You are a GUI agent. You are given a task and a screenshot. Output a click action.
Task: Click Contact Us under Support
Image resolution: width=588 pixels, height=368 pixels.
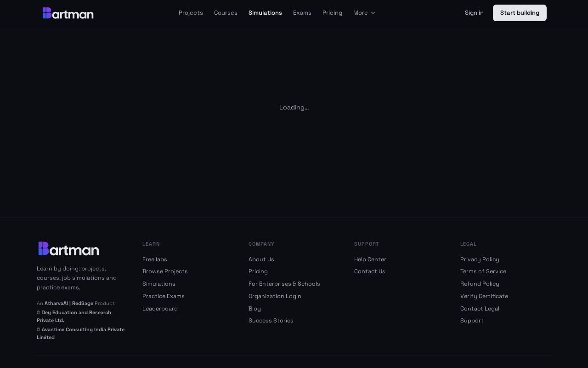coord(370,271)
